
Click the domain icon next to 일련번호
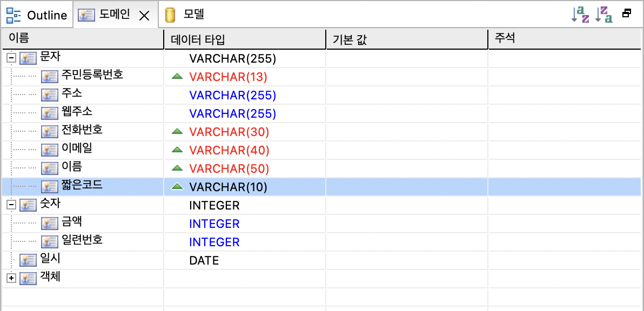(x=49, y=242)
